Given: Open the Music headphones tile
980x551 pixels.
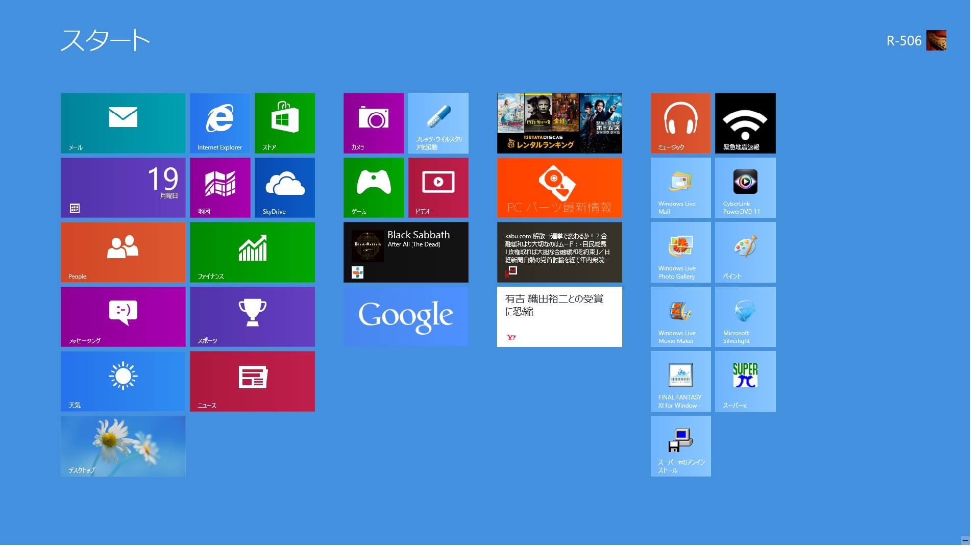Looking at the screenshot, I should (x=680, y=123).
